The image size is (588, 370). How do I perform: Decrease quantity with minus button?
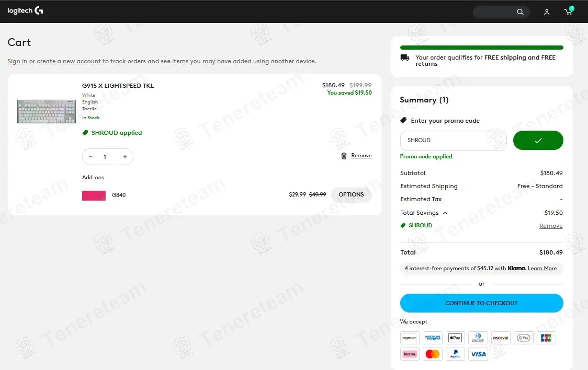(91, 157)
